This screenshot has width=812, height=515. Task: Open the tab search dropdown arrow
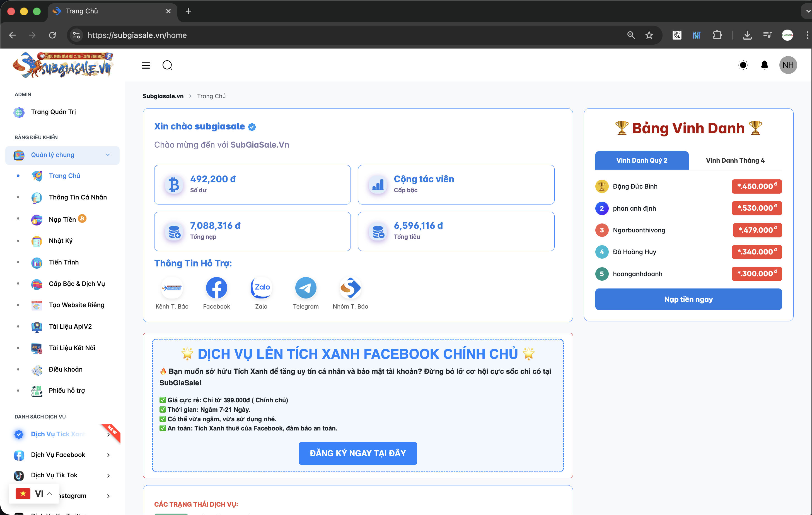point(808,11)
